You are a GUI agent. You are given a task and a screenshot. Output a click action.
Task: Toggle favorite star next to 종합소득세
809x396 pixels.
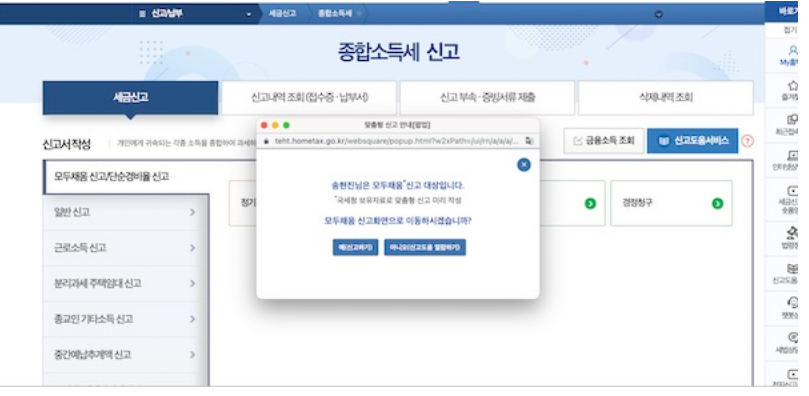coord(359,14)
